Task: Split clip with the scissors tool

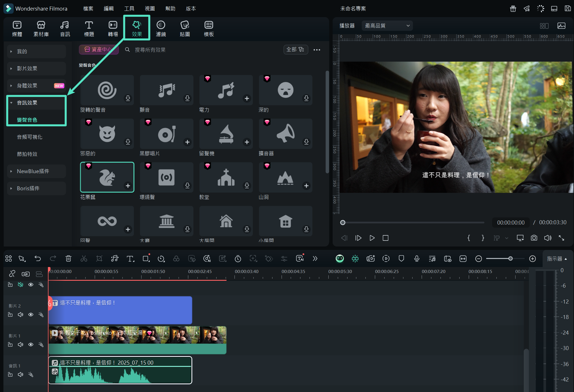Action: 84,258
